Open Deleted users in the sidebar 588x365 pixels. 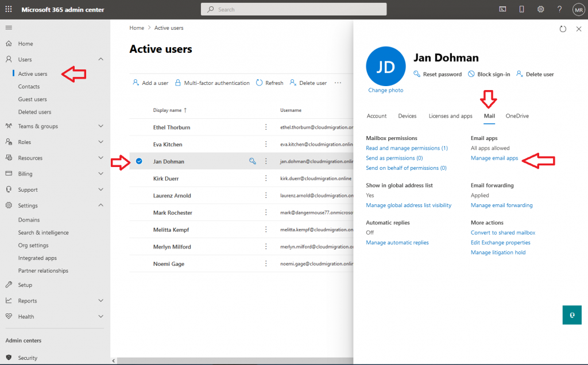34,112
